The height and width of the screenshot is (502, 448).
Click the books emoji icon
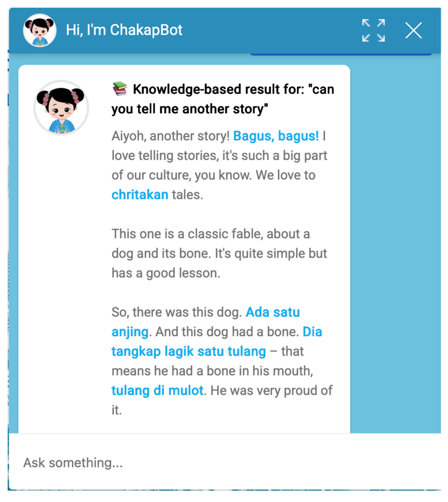pos(120,89)
